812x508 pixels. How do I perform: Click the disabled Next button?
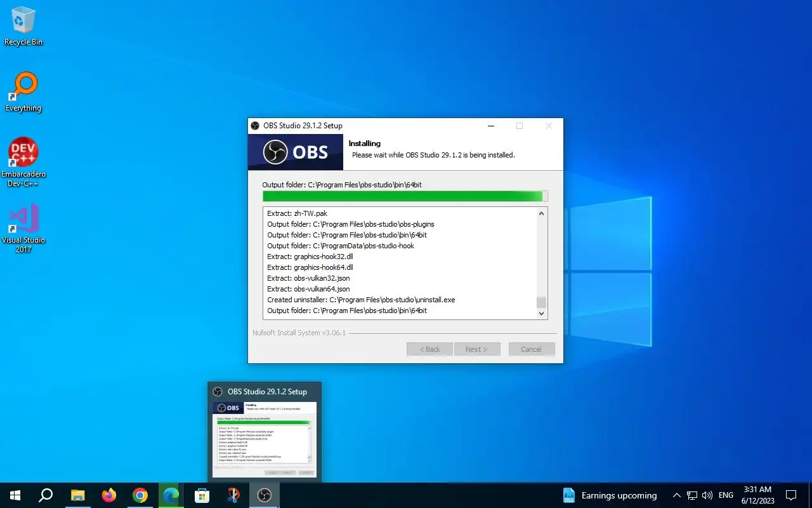tap(477, 349)
